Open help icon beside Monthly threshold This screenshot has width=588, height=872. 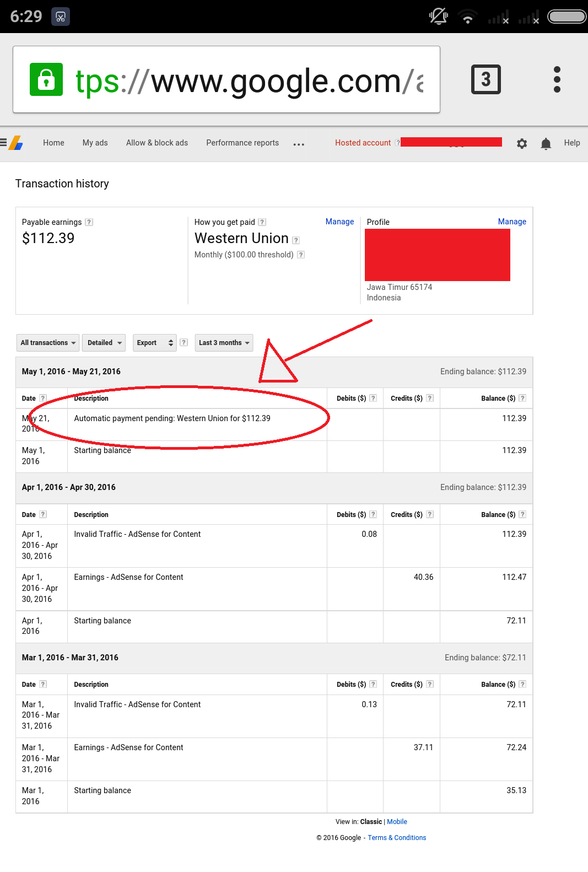tap(301, 255)
